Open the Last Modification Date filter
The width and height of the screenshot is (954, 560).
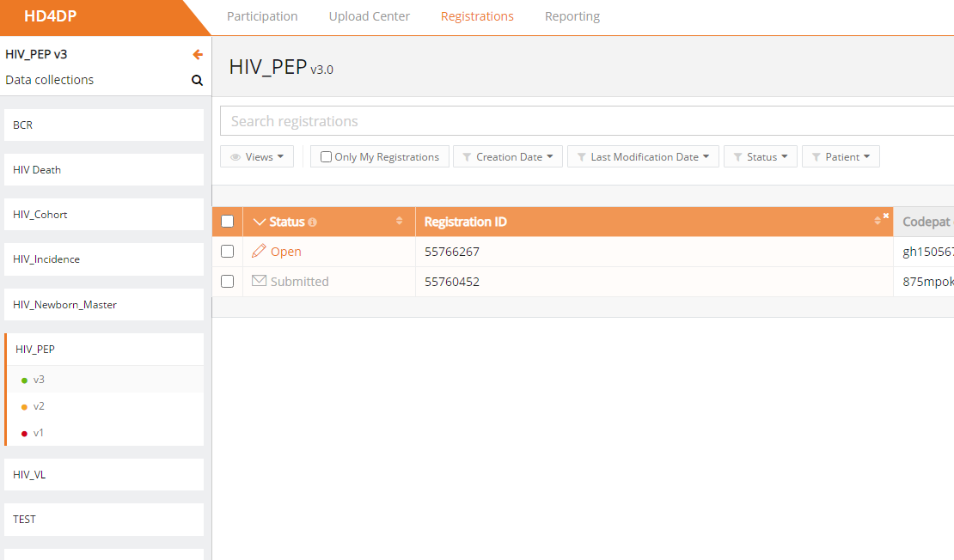[643, 157]
